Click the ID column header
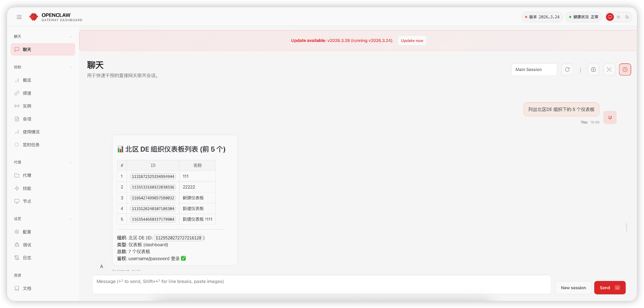 [x=153, y=165]
